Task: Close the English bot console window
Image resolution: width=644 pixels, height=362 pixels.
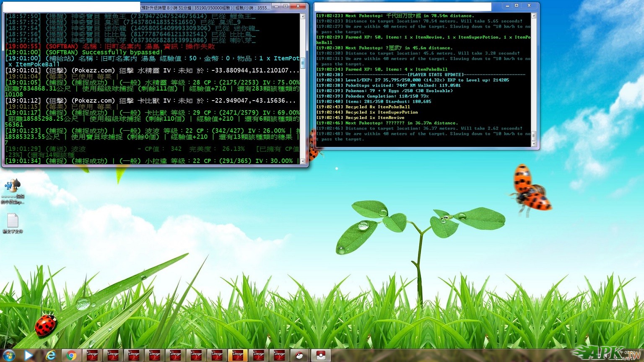Action: click(529, 6)
